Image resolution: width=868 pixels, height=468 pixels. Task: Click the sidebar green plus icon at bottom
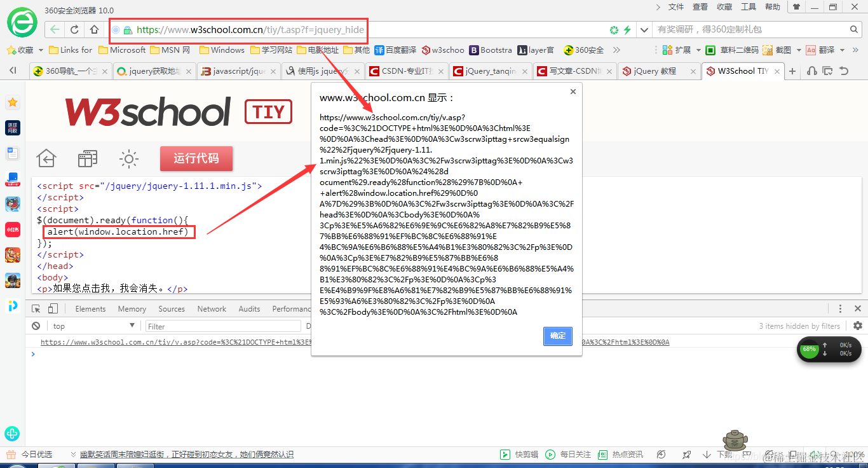click(12, 434)
